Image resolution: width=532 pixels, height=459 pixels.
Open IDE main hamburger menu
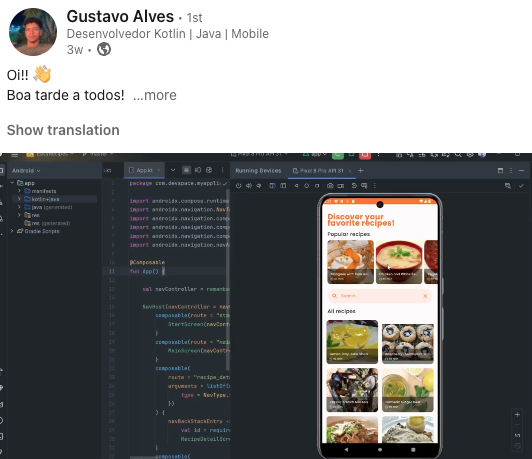coord(15,155)
